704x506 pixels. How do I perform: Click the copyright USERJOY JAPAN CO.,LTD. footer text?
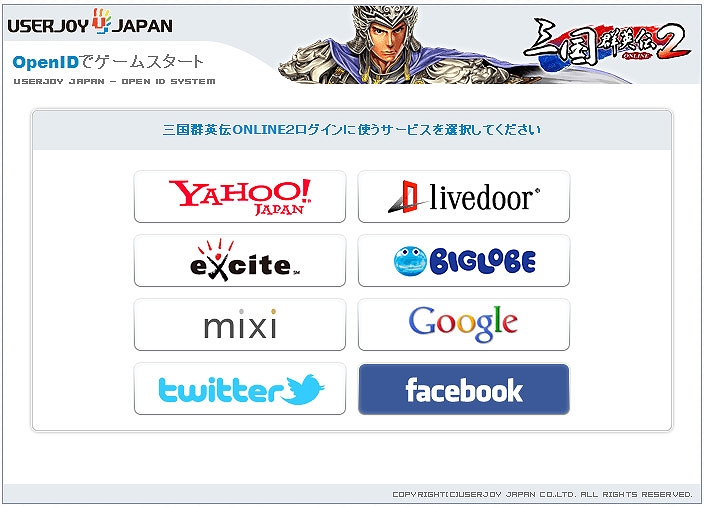pos(543,494)
